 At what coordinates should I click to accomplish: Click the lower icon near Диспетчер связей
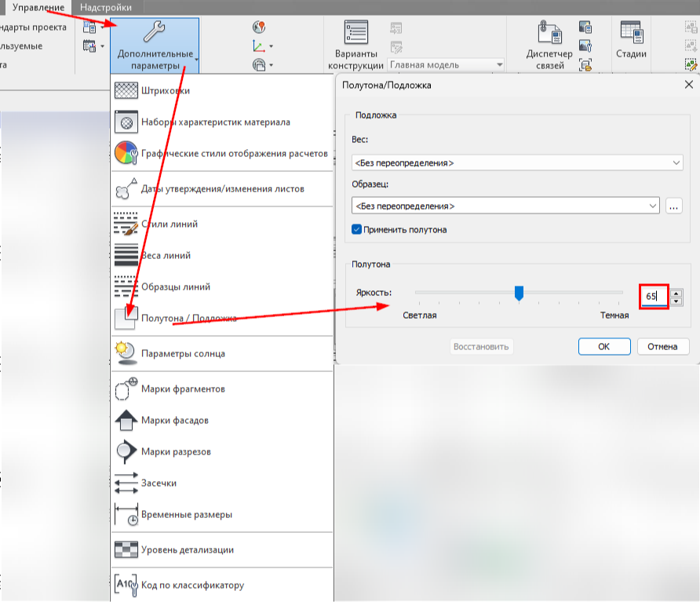pyautogui.click(x=585, y=65)
